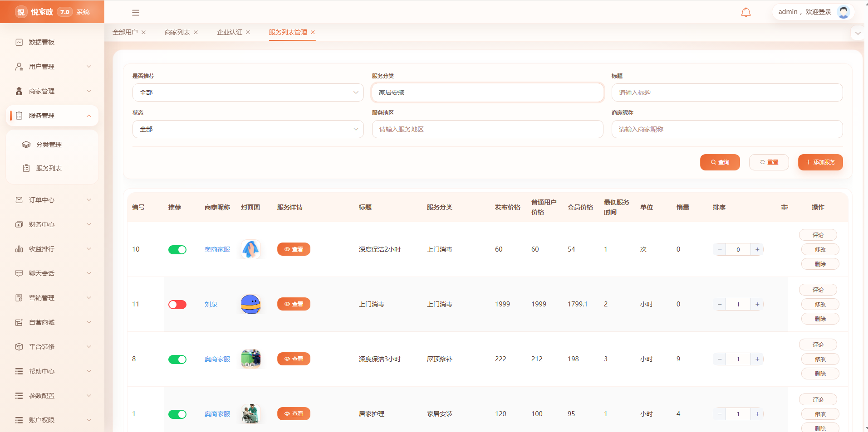
Task: Increase sort order for row 11
Action: point(757,305)
